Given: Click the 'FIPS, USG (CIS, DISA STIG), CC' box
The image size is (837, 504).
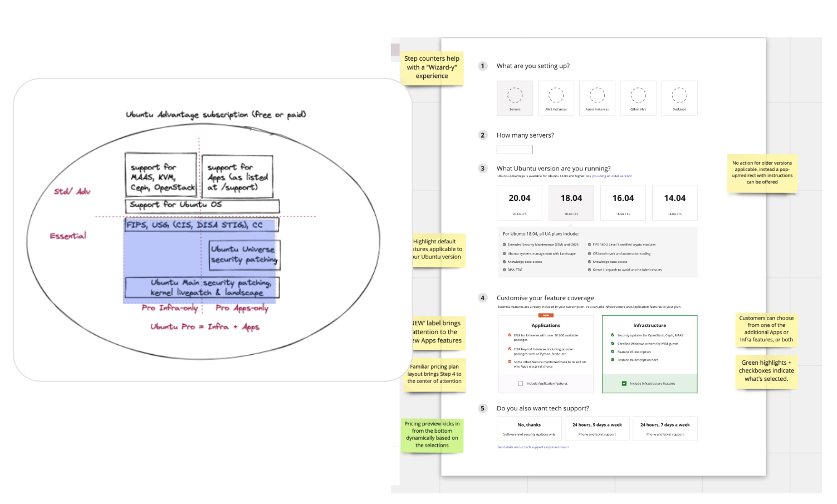Looking at the screenshot, I should [x=201, y=225].
